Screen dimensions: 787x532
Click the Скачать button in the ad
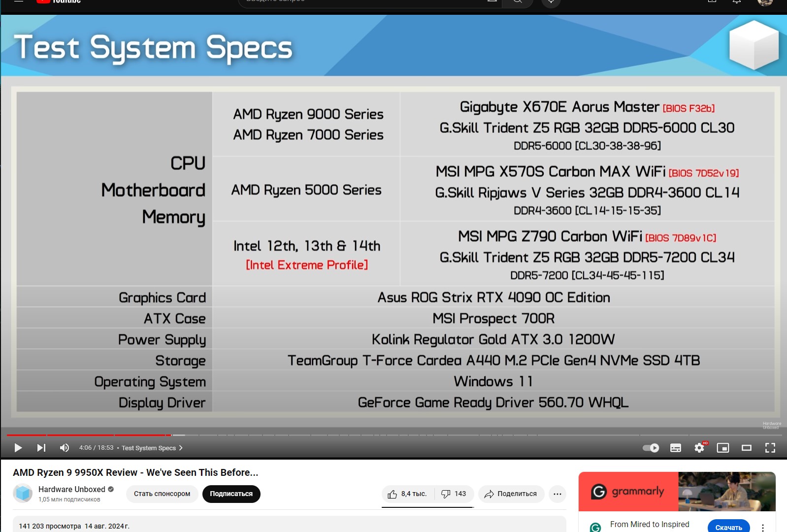coord(729,527)
